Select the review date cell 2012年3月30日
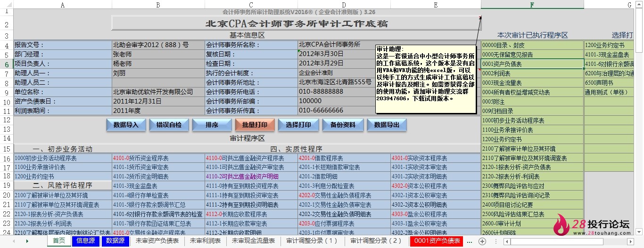 (x=344, y=54)
